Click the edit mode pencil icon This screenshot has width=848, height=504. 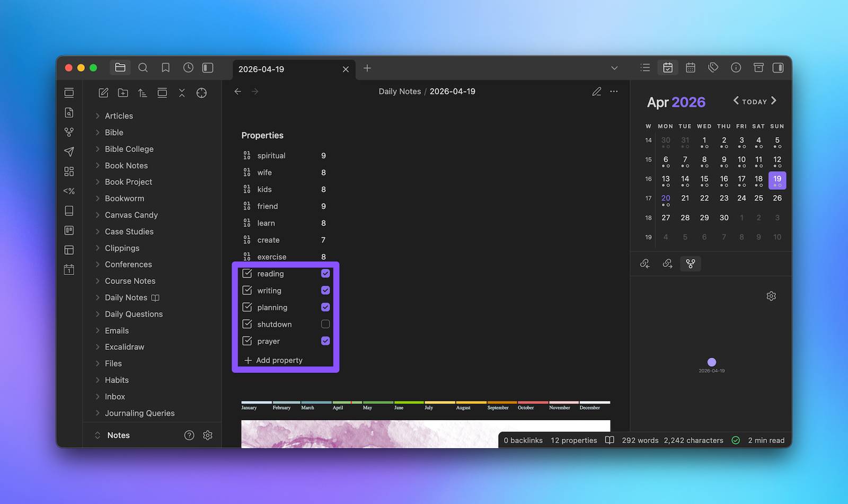pyautogui.click(x=596, y=92)
